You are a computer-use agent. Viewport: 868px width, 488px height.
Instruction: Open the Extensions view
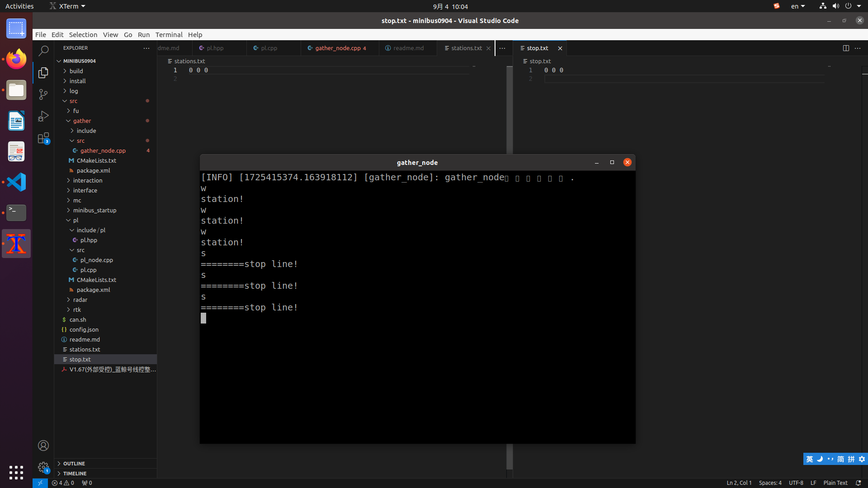point(43,138)
